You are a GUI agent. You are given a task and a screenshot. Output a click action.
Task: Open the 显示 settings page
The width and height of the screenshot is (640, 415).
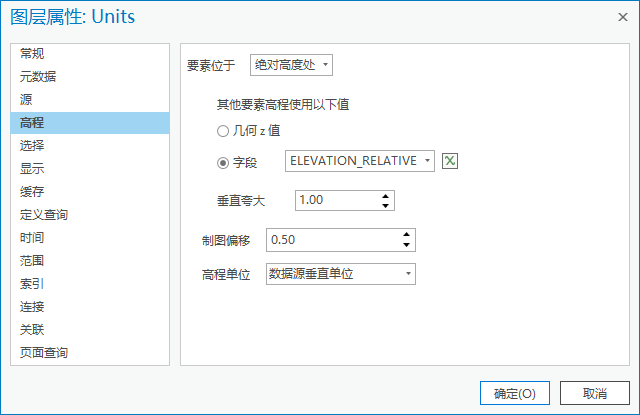32,169
